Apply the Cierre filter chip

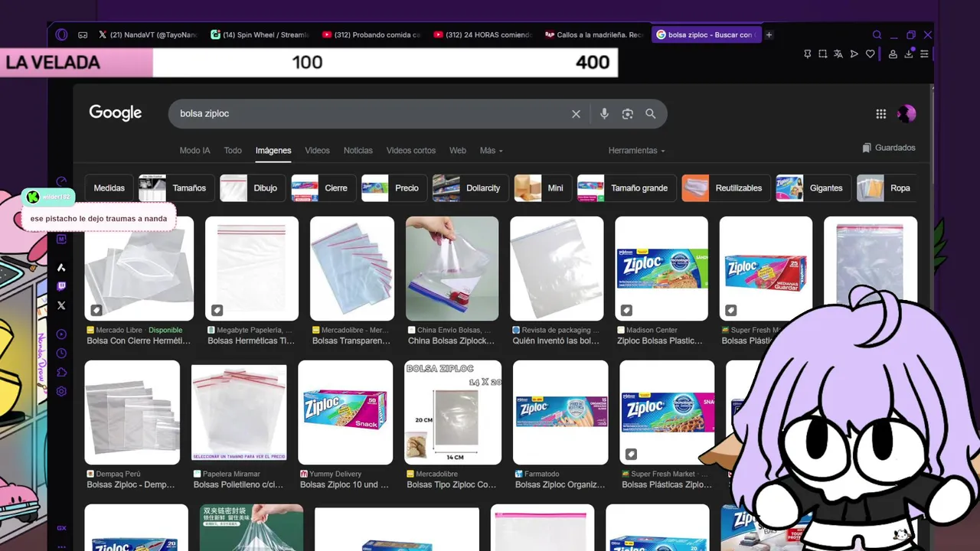tap(324, 188)
